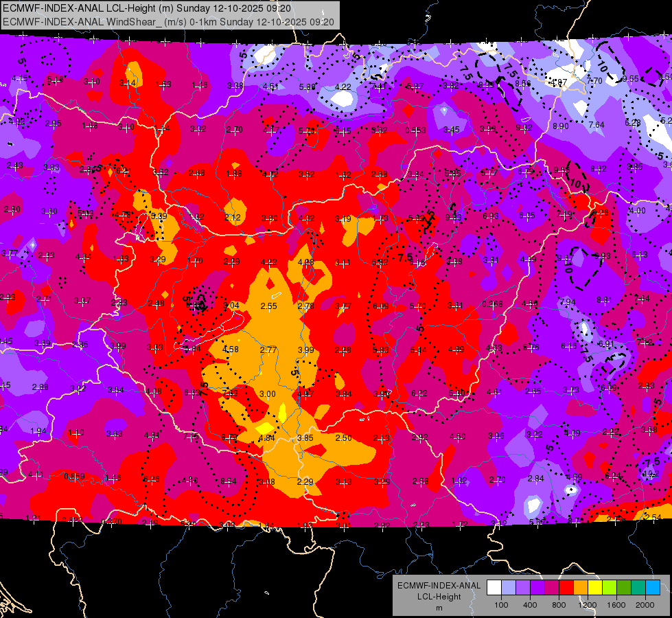Click the wind shear value 5.39
This screenshot has width=672, height=618.
point(159,216)
